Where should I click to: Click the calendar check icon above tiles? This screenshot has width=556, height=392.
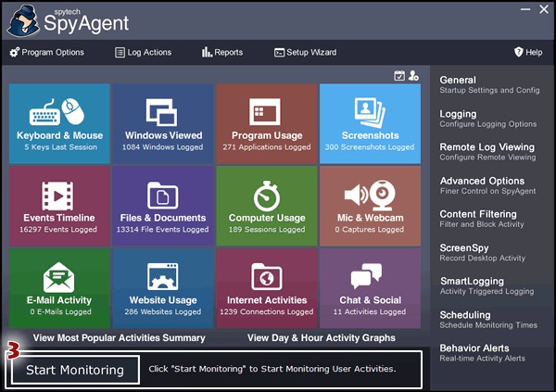point(399,75)
